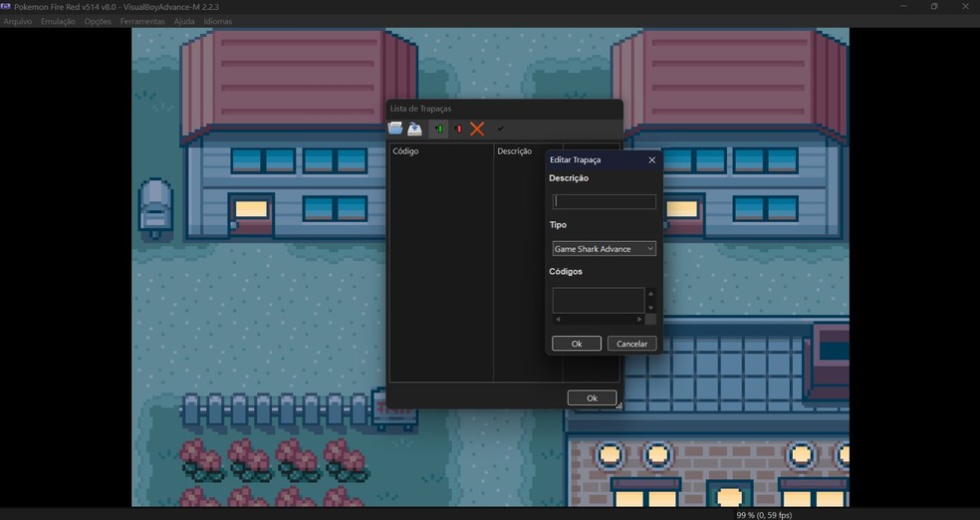Toggle all cheats with the checkmark icon
Viewport: 980px width, 520px height.
[500, 129]
